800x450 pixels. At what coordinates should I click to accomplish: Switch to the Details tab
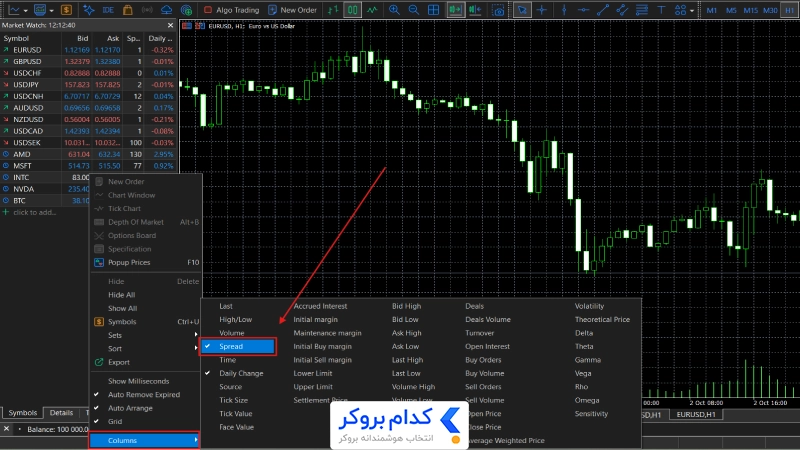point(61,413)
